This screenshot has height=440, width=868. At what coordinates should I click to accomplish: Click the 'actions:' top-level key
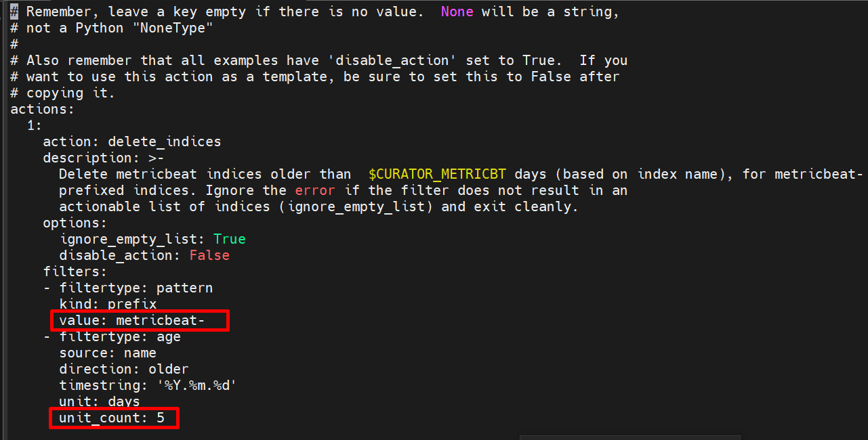(42, 109)
